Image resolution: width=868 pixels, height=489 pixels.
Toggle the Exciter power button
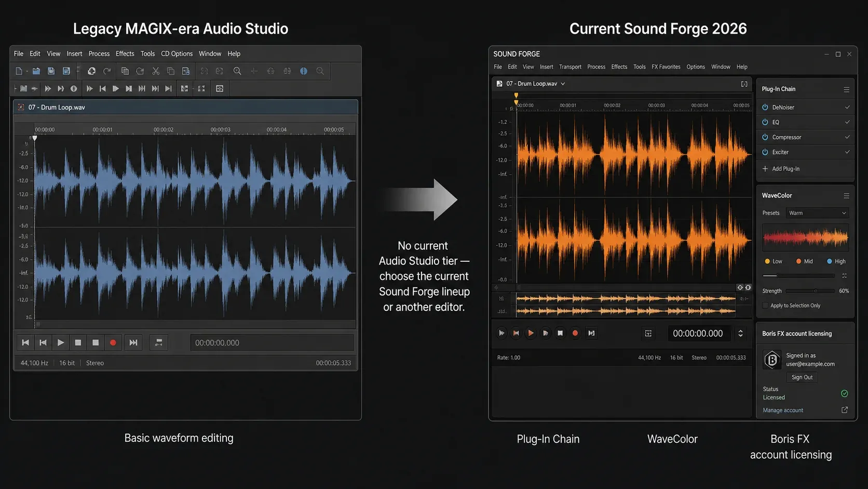(x=765, y=152)
